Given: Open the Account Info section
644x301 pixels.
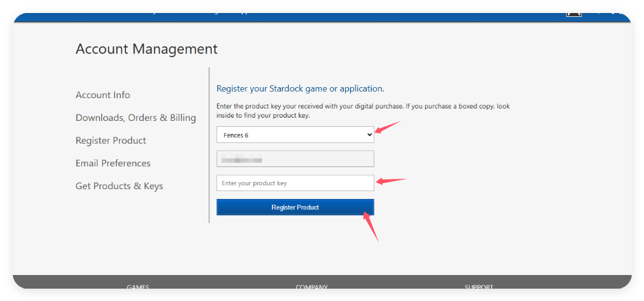Looking at the screenshot, I should [x=103, y=95].
